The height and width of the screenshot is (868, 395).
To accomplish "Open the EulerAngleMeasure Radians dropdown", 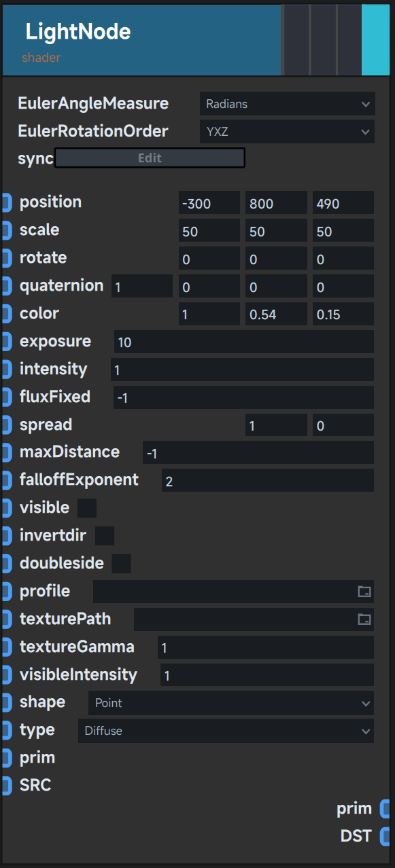I will (287, 104).
